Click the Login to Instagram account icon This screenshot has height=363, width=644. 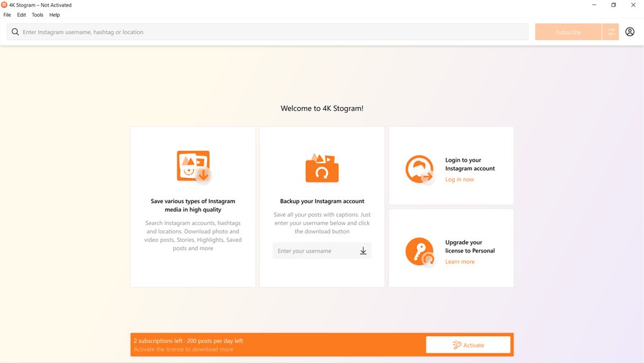click(x=419, y=170)
